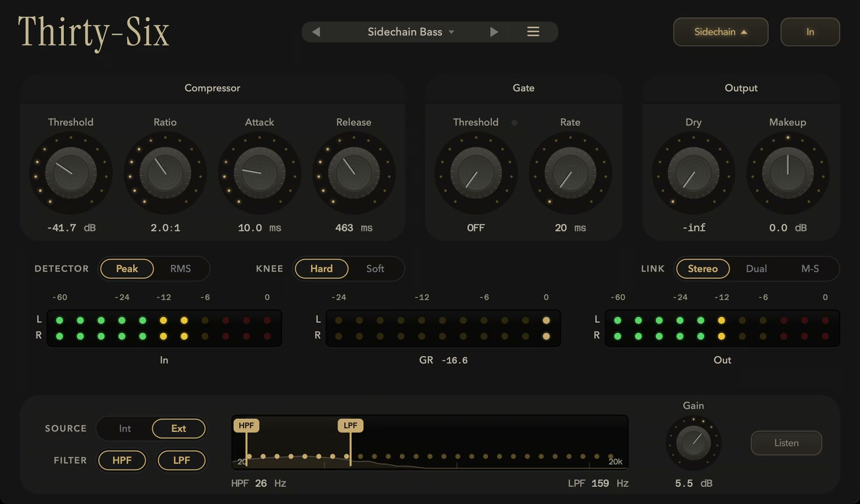Select Hard knee option

321,269
